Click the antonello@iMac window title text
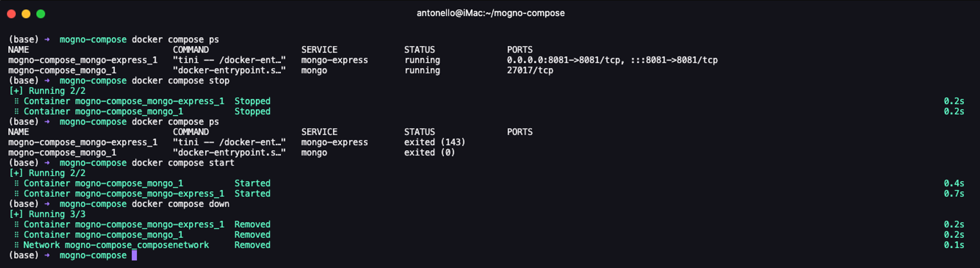 click(x=490, y=13)
